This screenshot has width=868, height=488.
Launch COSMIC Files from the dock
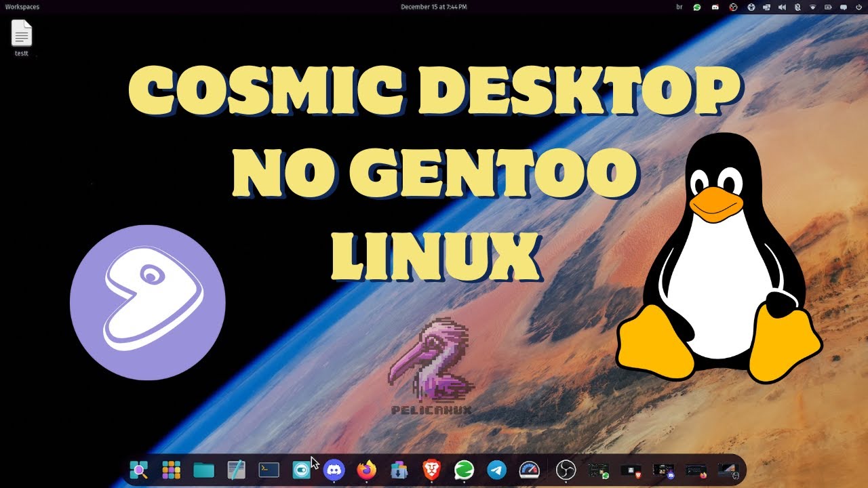tap(203, 469)
